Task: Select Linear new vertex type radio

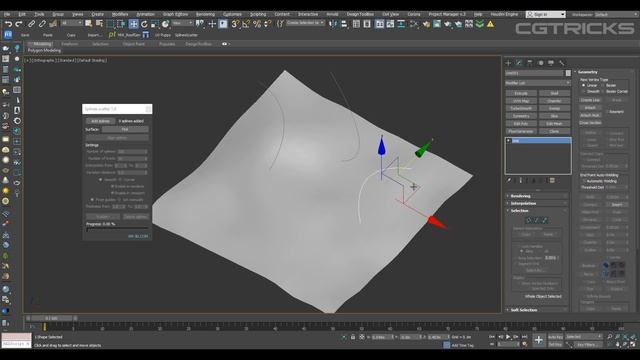Action: (x=583, y=85)
